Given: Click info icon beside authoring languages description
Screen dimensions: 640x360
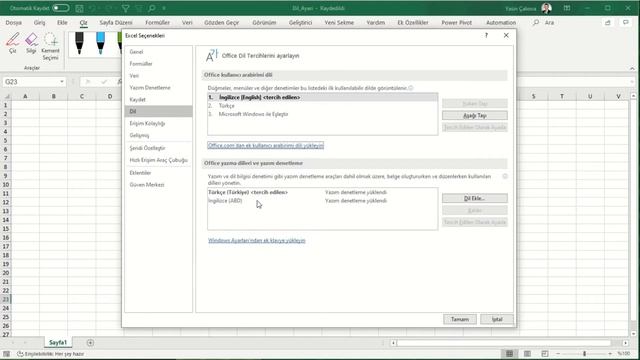Looking at the screenshot, I should tap(505, 176).
